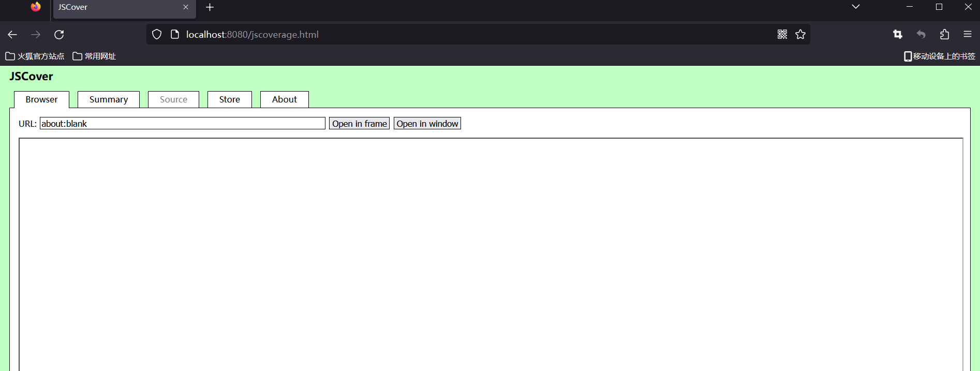
Task: Click the browser forward arrow
Action: (36, 35)
